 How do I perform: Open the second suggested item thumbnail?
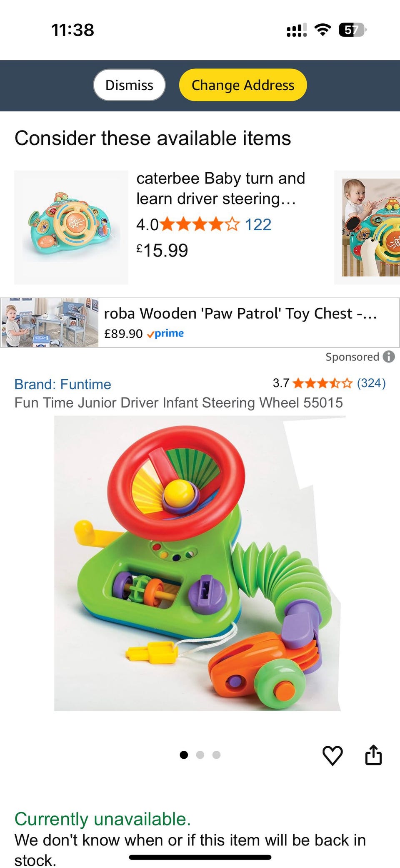point(368,227)
